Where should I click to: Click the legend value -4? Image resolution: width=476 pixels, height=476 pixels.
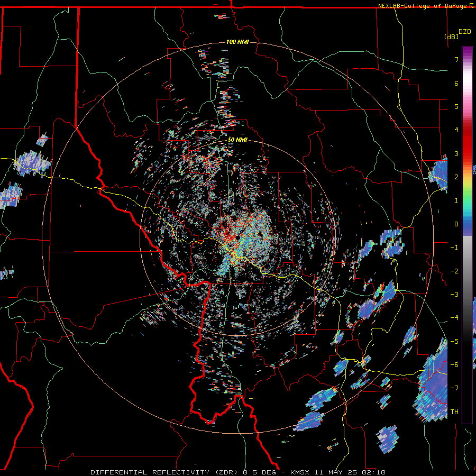pyautogui.click(x=454, y=318)
